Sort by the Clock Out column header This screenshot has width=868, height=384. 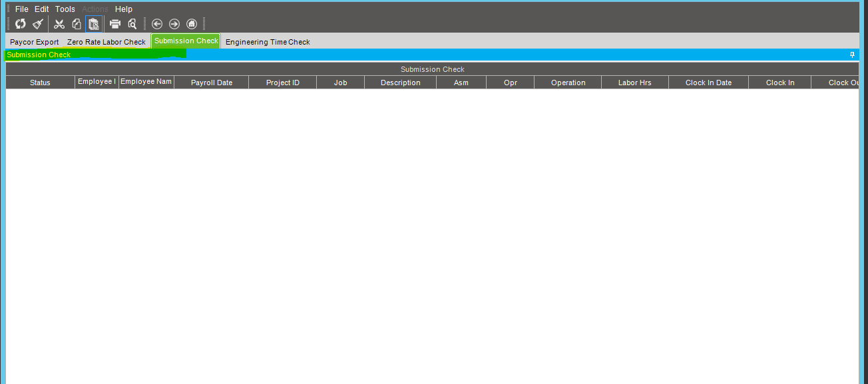(835, 83)
